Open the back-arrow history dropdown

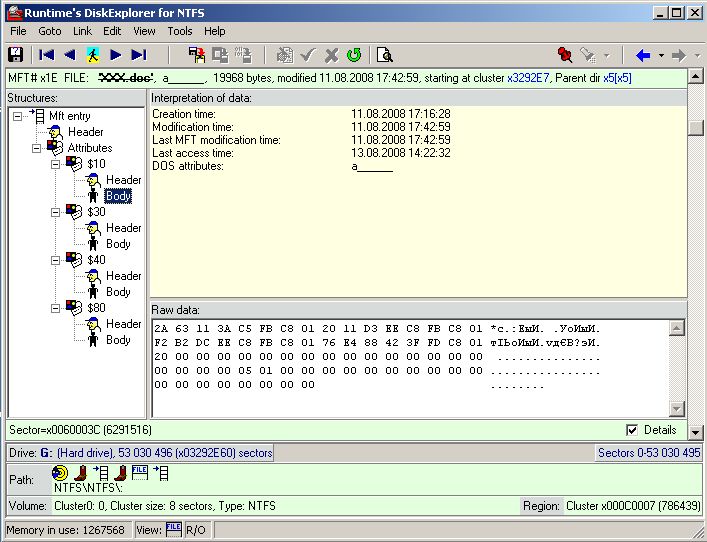click(661, 55)
